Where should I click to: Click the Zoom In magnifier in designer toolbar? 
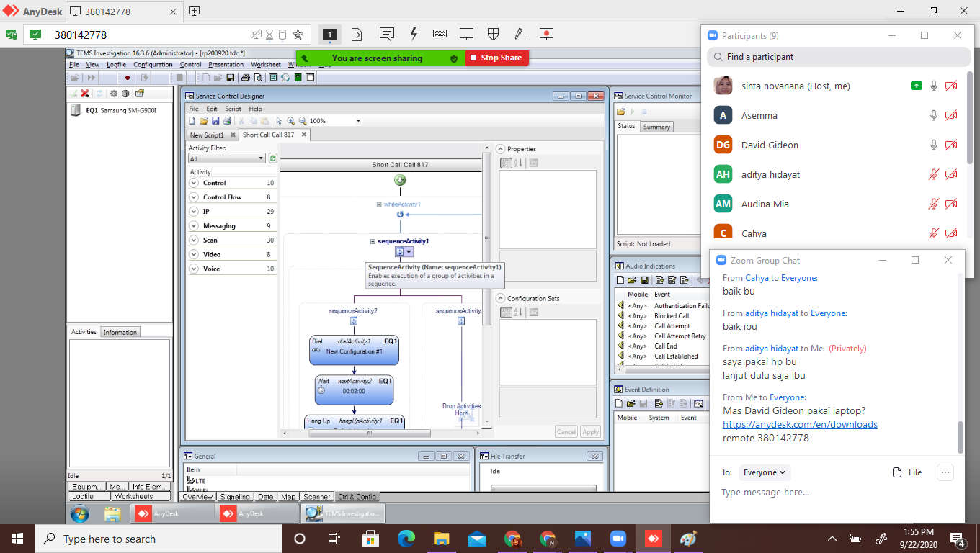pos(290,121)
